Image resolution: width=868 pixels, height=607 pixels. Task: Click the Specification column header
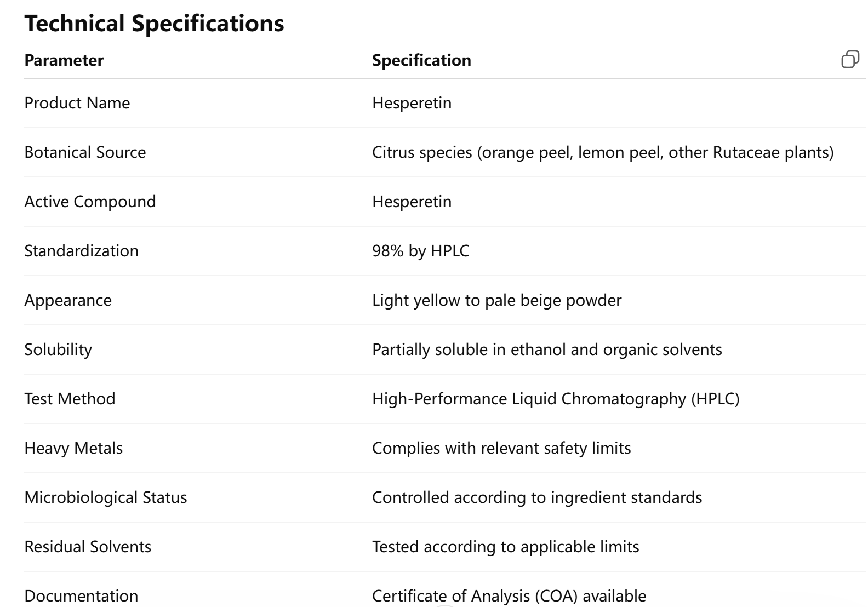[421, 60]
